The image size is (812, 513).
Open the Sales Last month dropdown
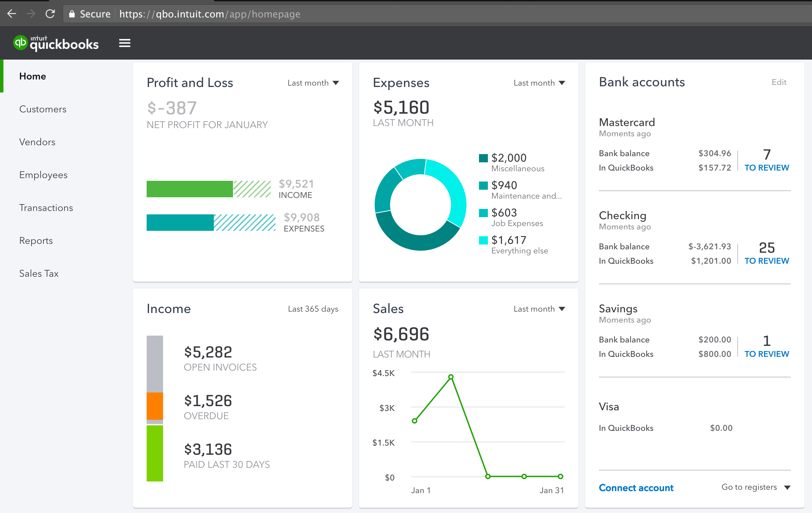tap(539, 309)
